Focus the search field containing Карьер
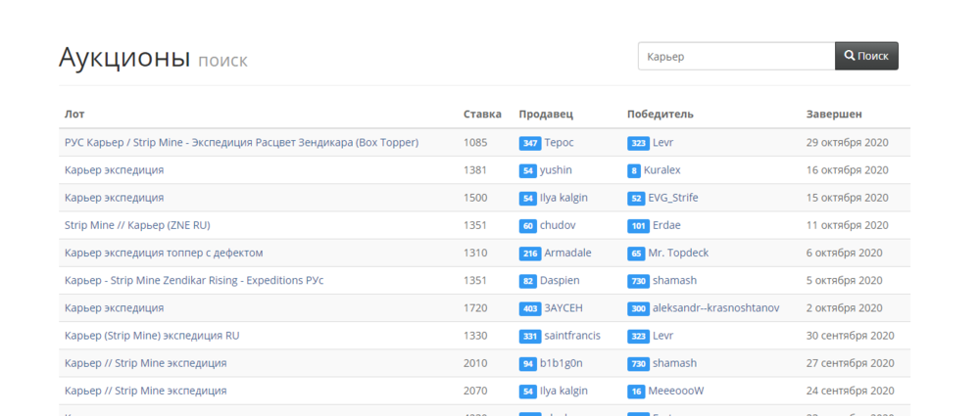 [x=735, y=56]
